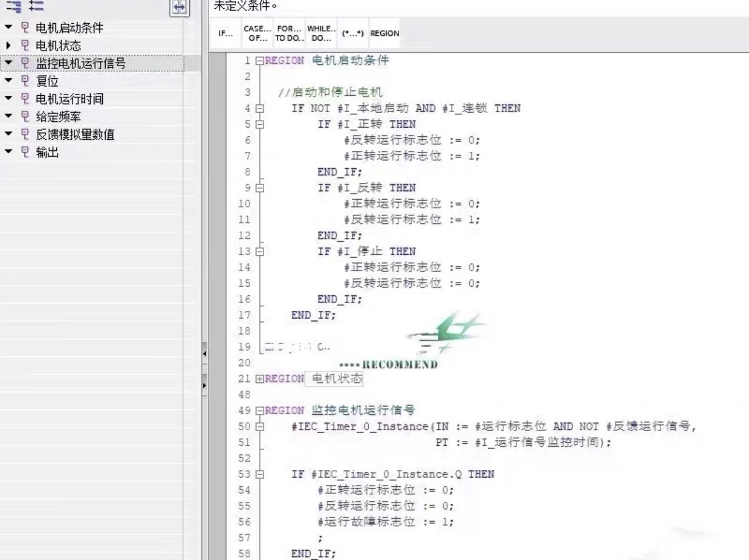Image resolution: width=749 pixels, height=560 pixels.
Task: Click the second list icon above the region tree
Action: [x=37, y=6]
